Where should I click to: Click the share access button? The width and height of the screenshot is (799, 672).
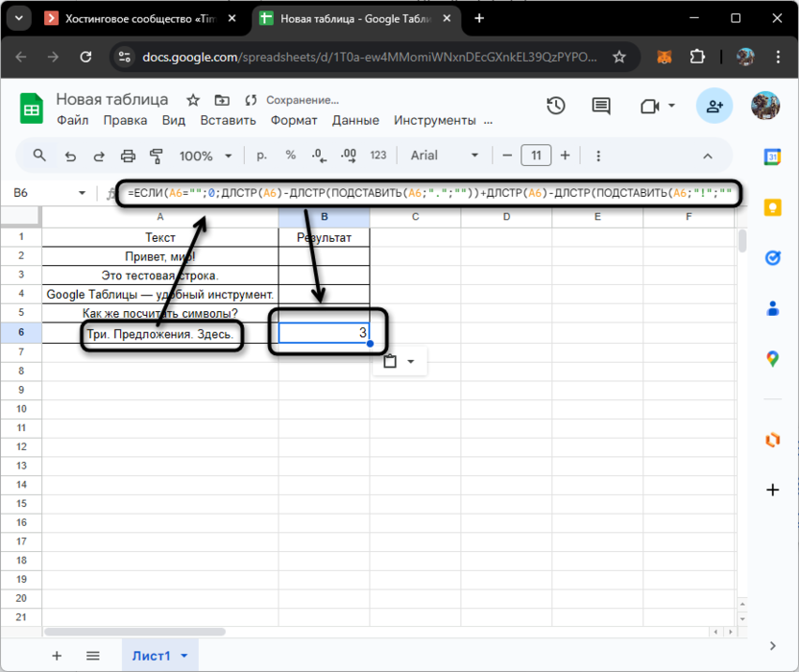(714, 106)
